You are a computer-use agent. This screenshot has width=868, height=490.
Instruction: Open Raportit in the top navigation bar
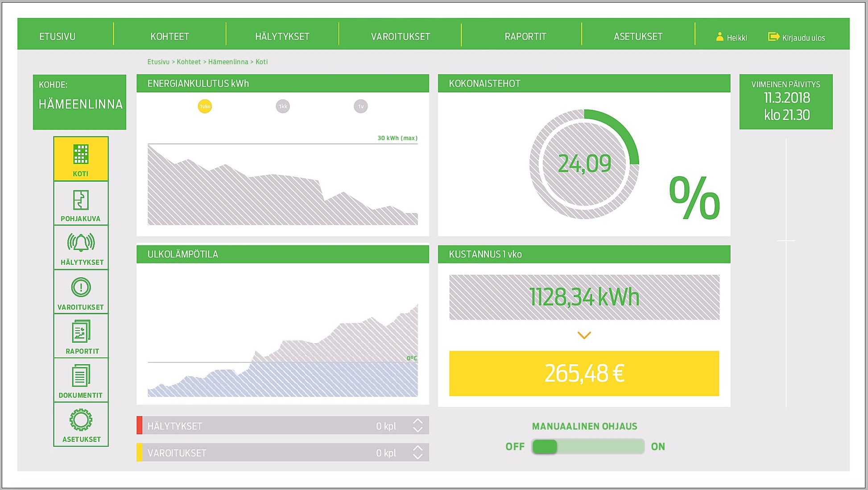coord(525,37)
